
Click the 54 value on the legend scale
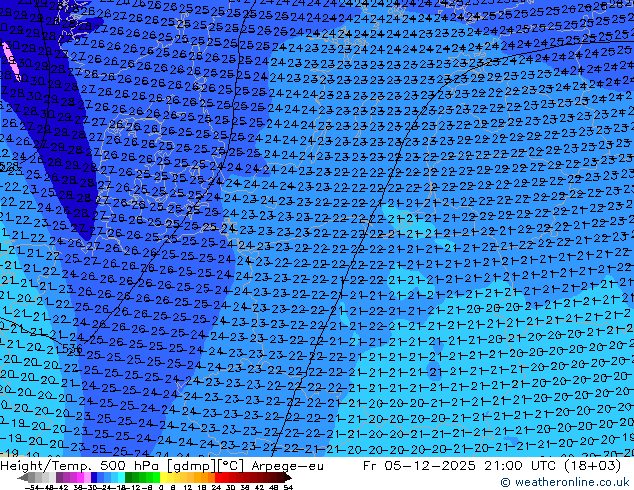[x=288, y=488]
